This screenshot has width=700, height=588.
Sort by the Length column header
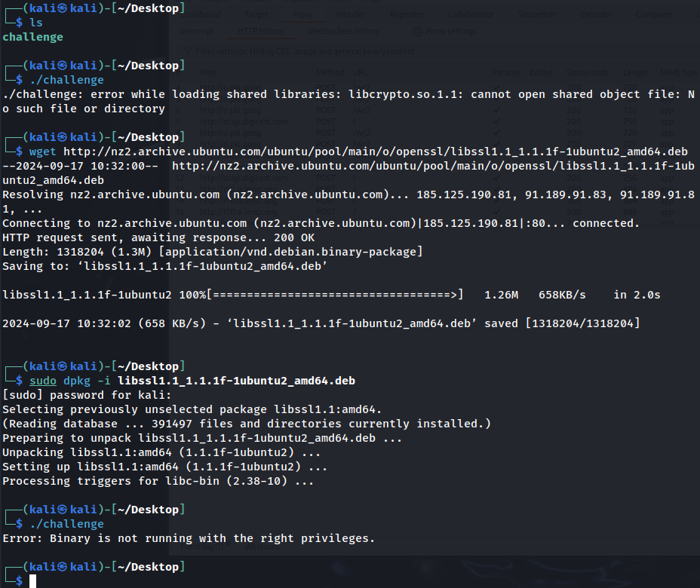coord(635,72)
